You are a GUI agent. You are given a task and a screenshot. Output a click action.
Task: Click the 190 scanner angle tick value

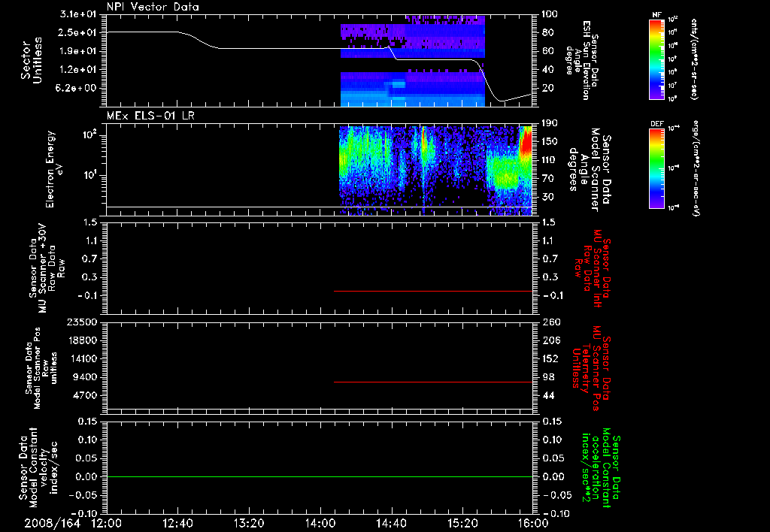pos(550,123)
